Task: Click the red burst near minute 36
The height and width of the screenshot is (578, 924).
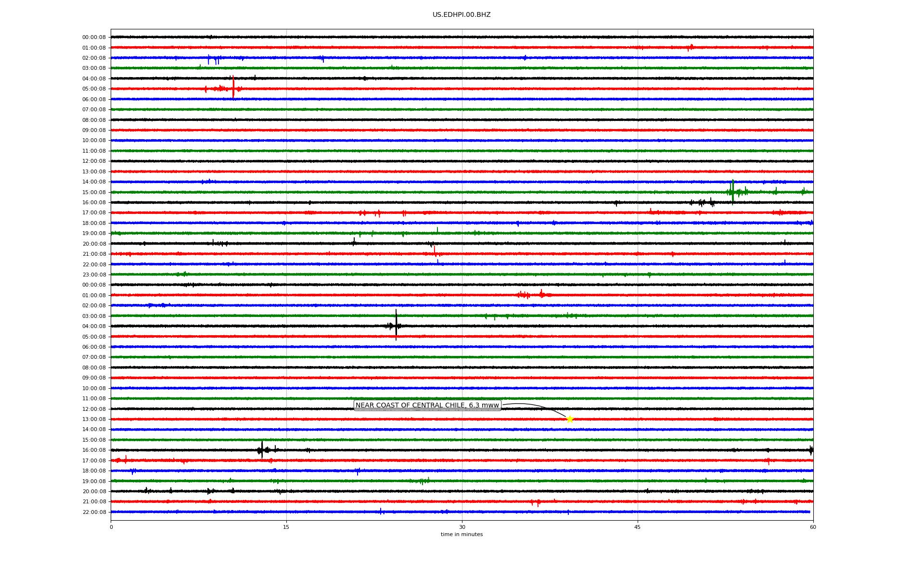Action: 529,295
